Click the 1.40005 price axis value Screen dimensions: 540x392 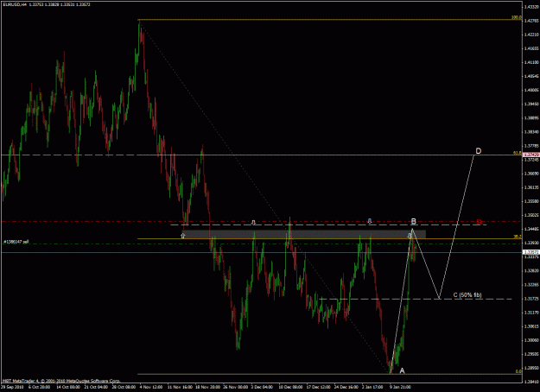(531, 90)
